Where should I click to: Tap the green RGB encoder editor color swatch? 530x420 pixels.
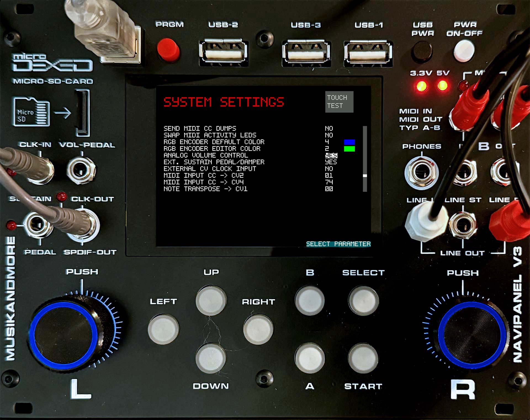[x=349, y=149]
